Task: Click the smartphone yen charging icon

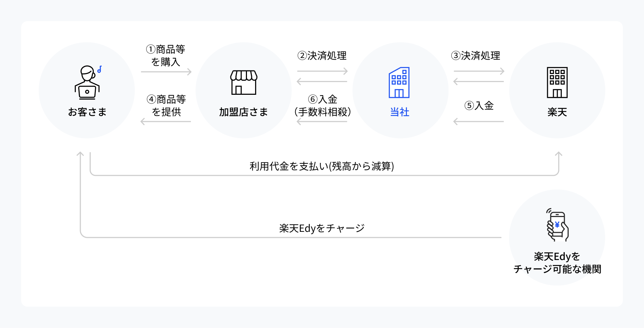Action: point(557,225)
